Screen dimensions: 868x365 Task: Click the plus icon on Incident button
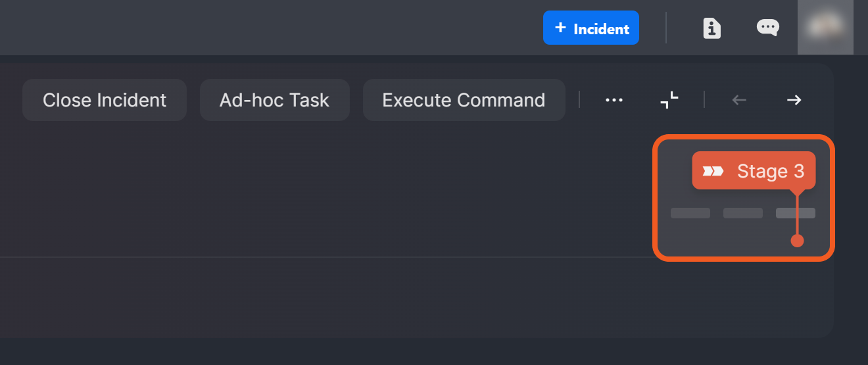pyautogui.click(x=560, y=28)
